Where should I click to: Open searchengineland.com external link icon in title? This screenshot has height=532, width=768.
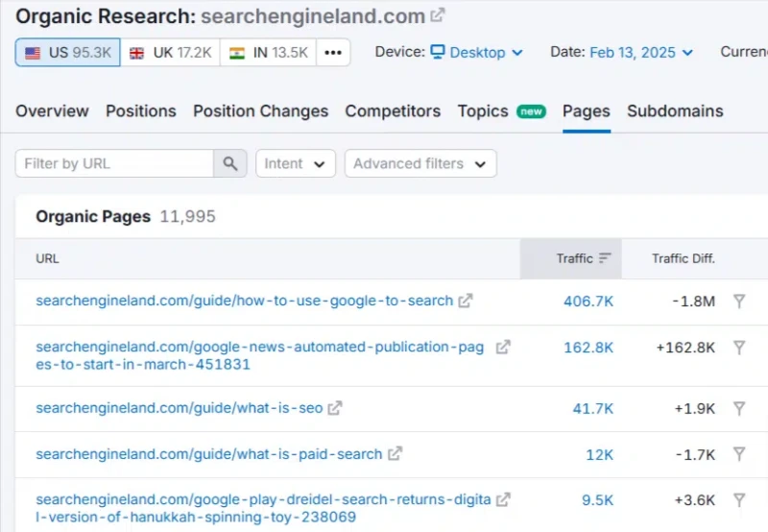438,15
